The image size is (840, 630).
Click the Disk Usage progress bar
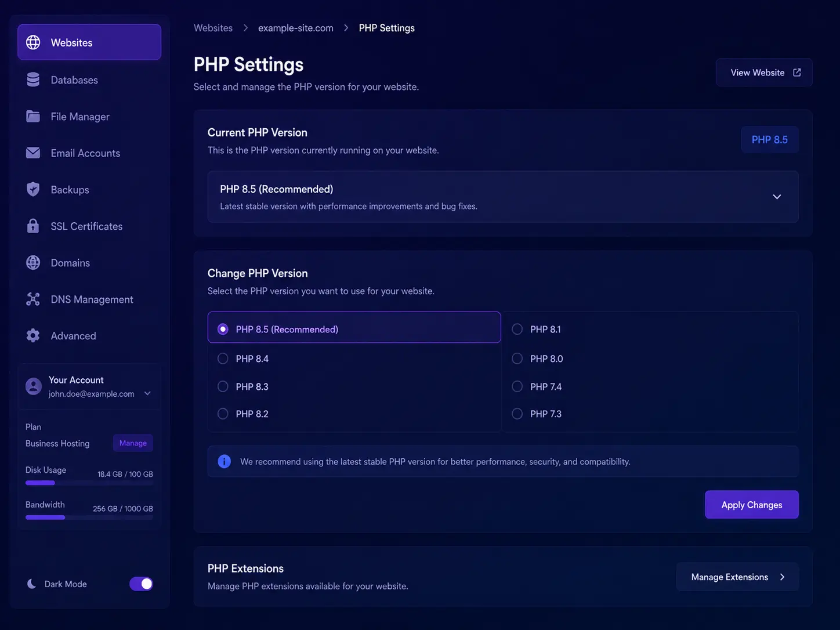point(89,483)
